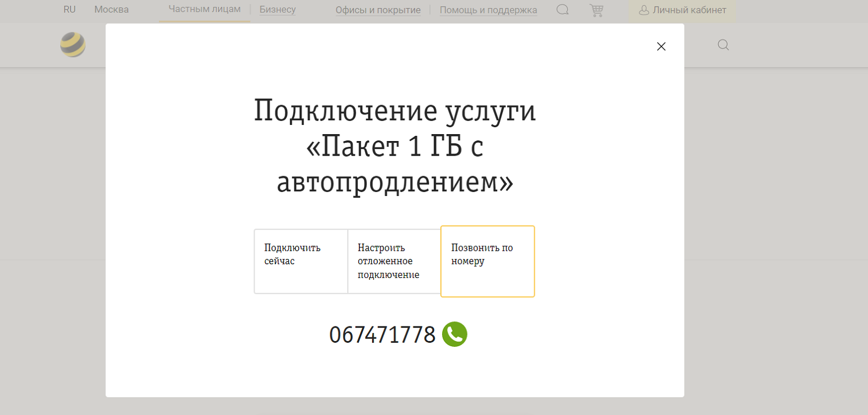Image resolution: width=868 pixels, height=415 pixels.
Task: Open 'Помощь и поддержка' link
Action: coord(488,10)
